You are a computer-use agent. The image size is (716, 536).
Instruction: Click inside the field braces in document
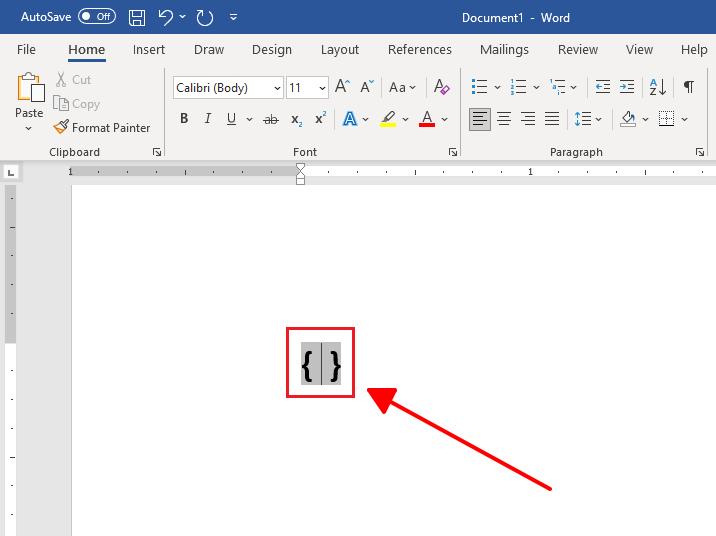pyautogui.click(x=321, y=364)
